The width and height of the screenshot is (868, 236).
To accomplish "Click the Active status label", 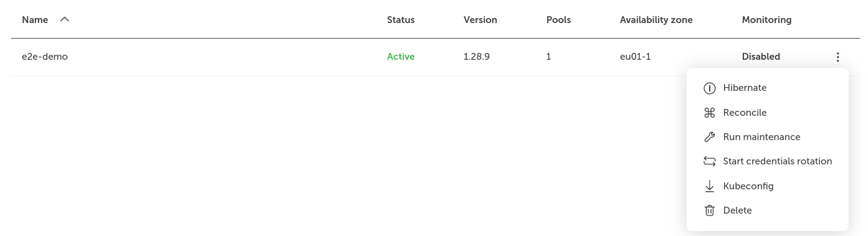I will 401,57.
